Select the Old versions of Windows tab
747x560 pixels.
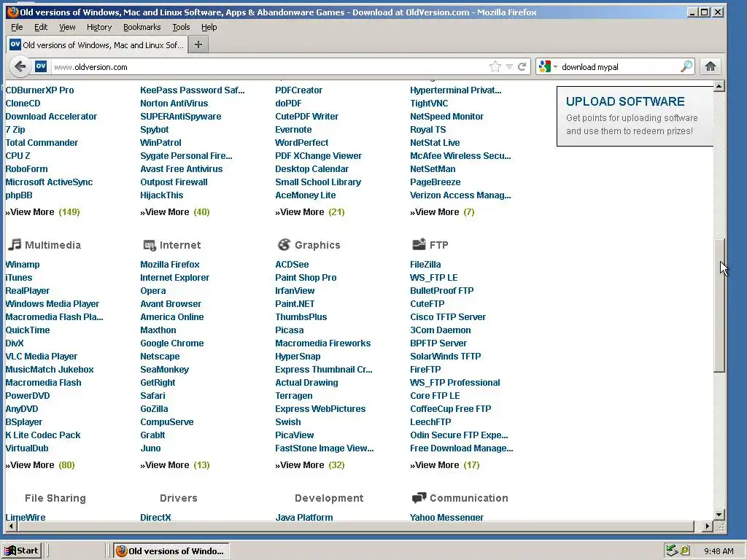coord(96,44)
